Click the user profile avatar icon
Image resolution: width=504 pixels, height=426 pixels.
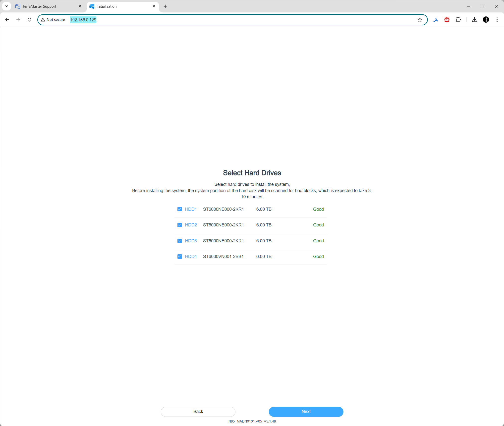[x=486, y=20]
